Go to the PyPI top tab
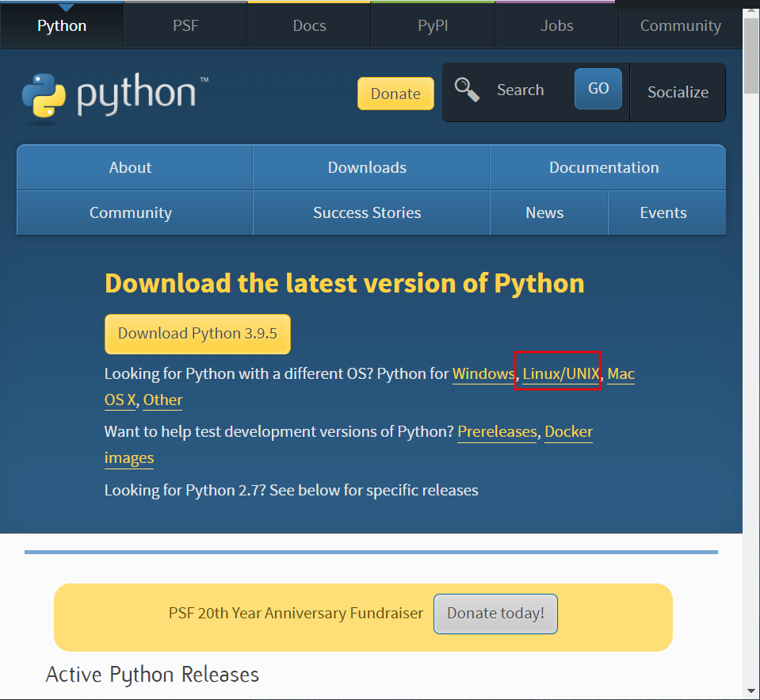 coord(433,25)
